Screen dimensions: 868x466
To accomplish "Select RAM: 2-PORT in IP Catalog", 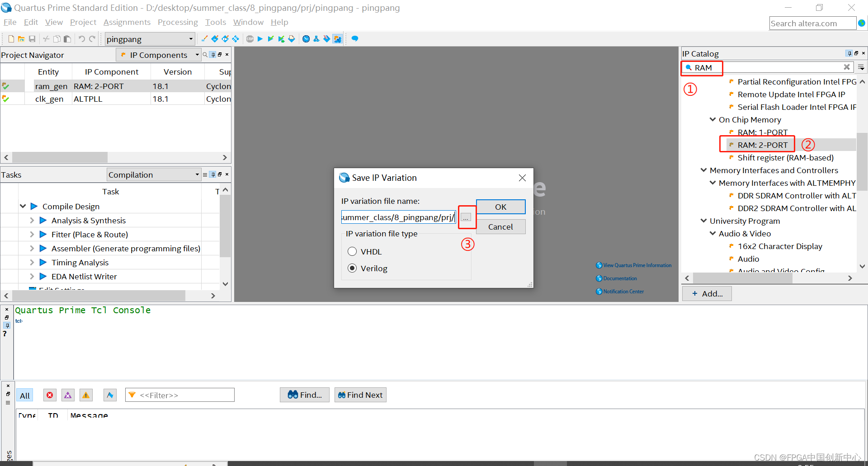I will (763, 145).
